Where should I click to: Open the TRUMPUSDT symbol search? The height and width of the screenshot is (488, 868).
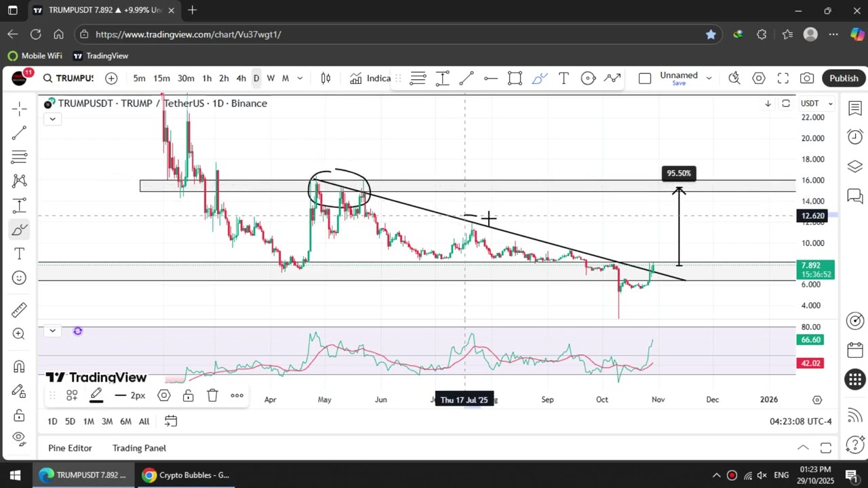coord(68,78)
